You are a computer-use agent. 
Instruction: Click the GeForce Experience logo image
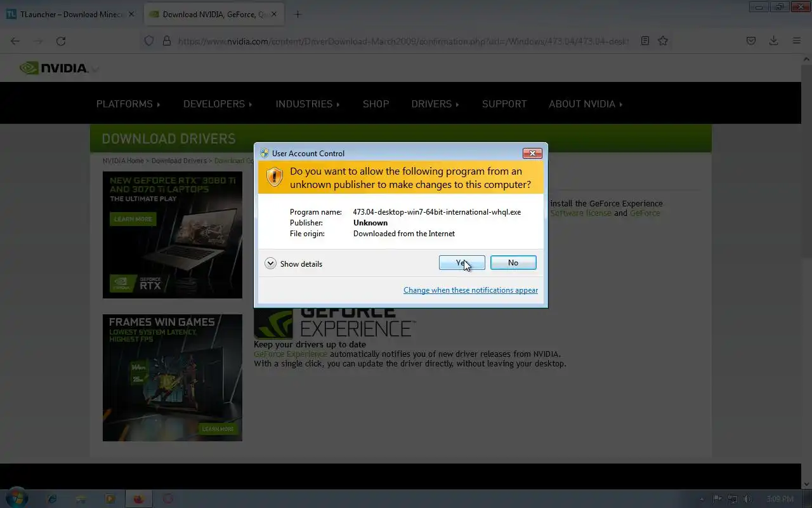334,323
